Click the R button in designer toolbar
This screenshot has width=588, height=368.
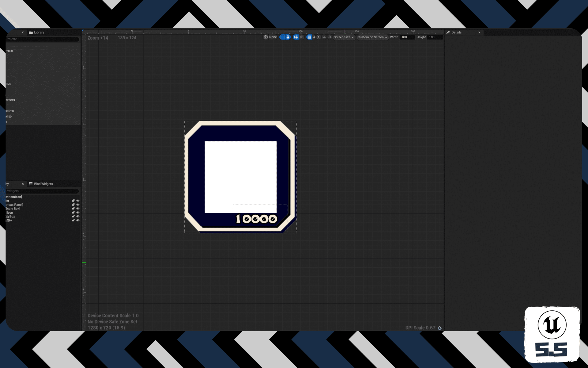(x=301, y=37)
